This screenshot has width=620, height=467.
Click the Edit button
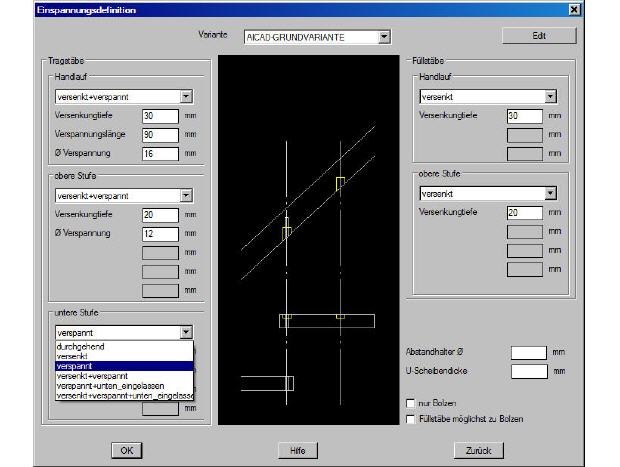(x=539, y=36)
